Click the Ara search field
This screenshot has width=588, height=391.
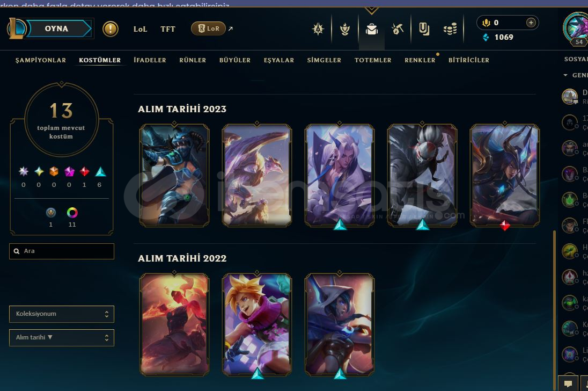[62, 251]
